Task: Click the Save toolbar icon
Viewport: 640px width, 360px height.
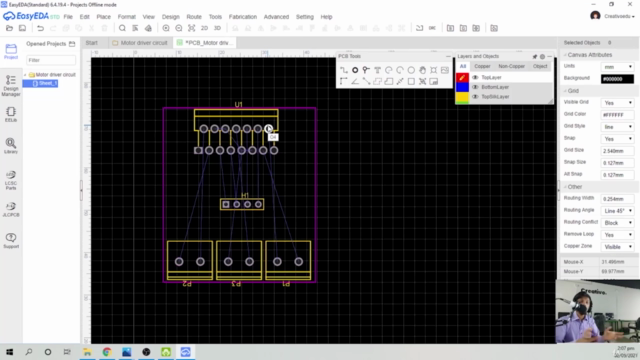Action: [22, 28]
